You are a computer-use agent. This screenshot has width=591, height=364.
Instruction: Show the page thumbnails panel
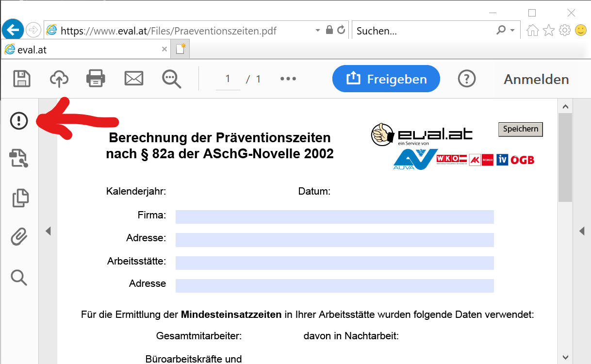coord(20,198)
